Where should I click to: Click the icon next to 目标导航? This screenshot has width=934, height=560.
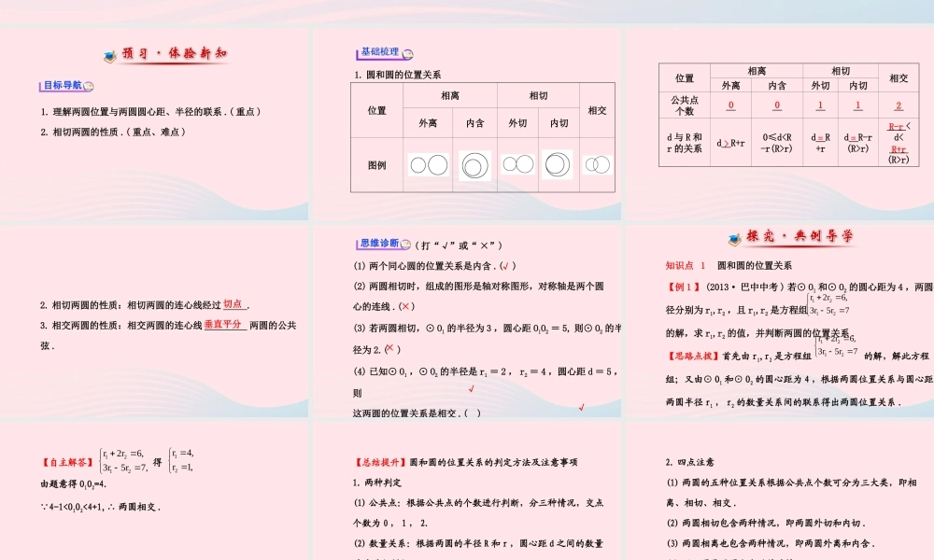click(89, 86)
